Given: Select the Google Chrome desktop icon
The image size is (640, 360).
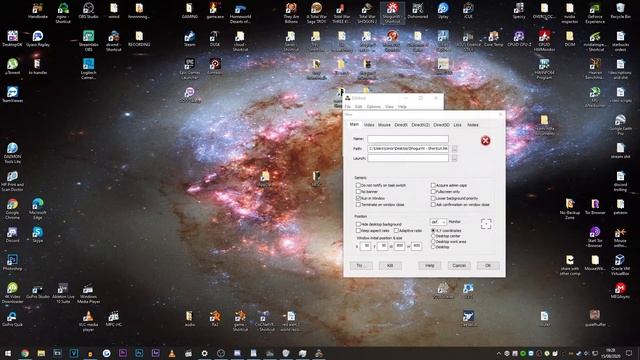Looking at the screenshot, I should (12, 209).
